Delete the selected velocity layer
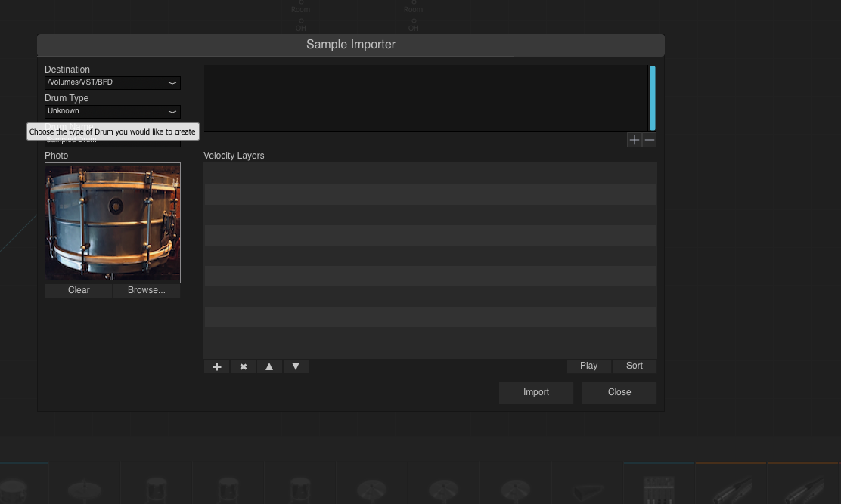 243,367
